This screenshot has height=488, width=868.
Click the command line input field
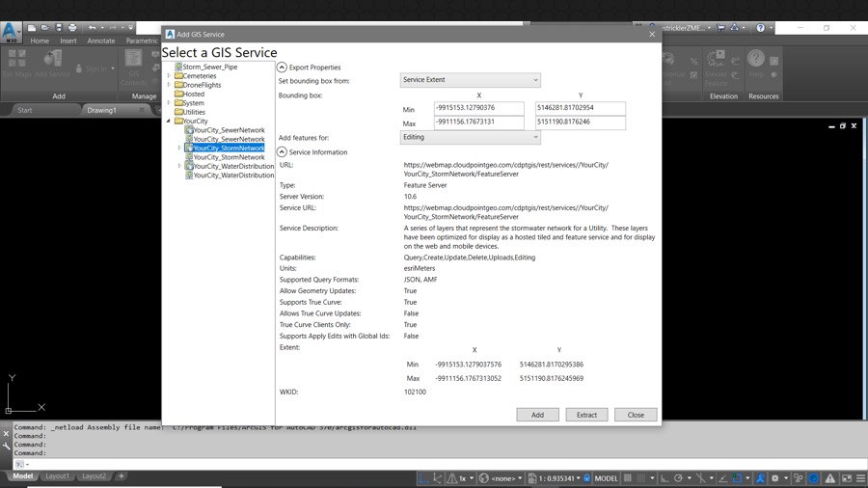(x=443, y=464)
